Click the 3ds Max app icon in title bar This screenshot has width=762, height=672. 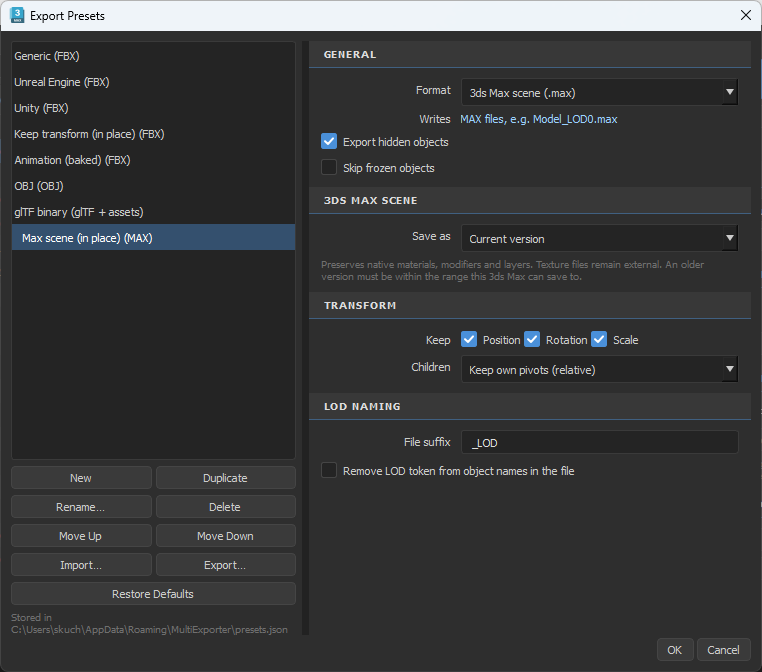click(x=17, y=15)
